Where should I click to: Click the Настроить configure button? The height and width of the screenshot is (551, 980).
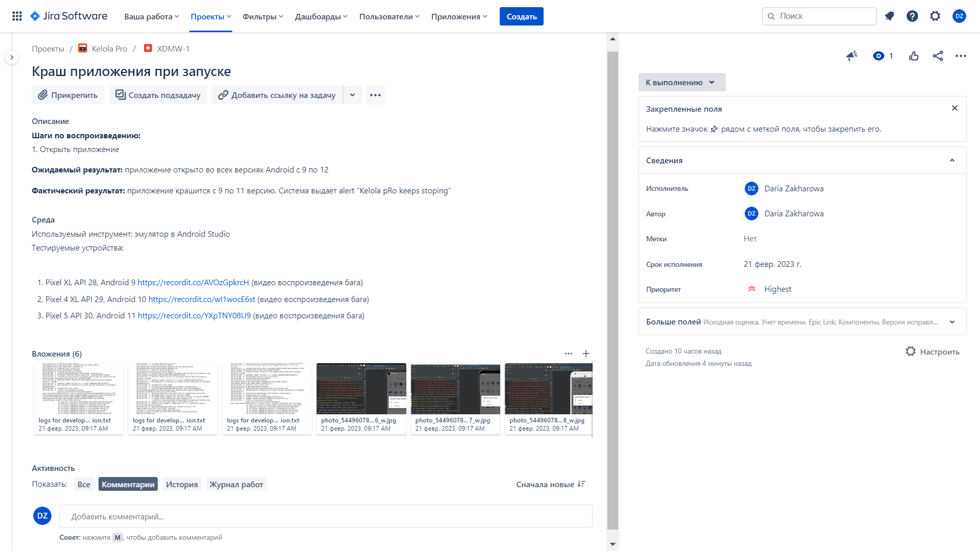coord(933,352)
